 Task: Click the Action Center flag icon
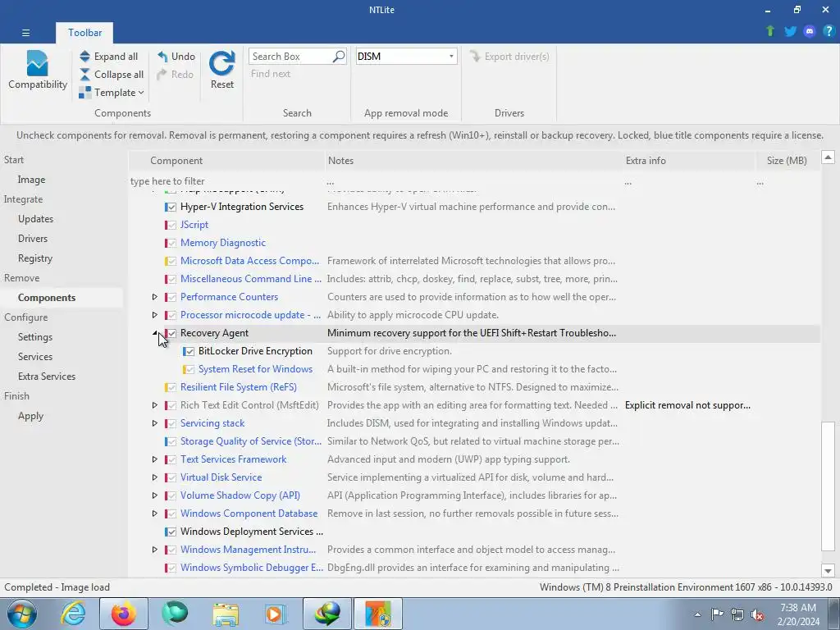[717, 614]
